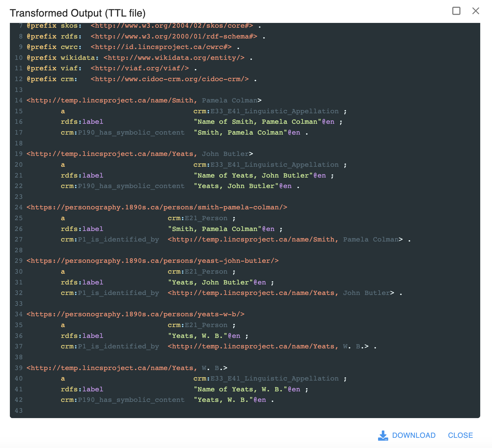The width and height of the screenshot is (492, 448).
Task: Click the cidoc-crm prefix URL
Action: point(170,79)
